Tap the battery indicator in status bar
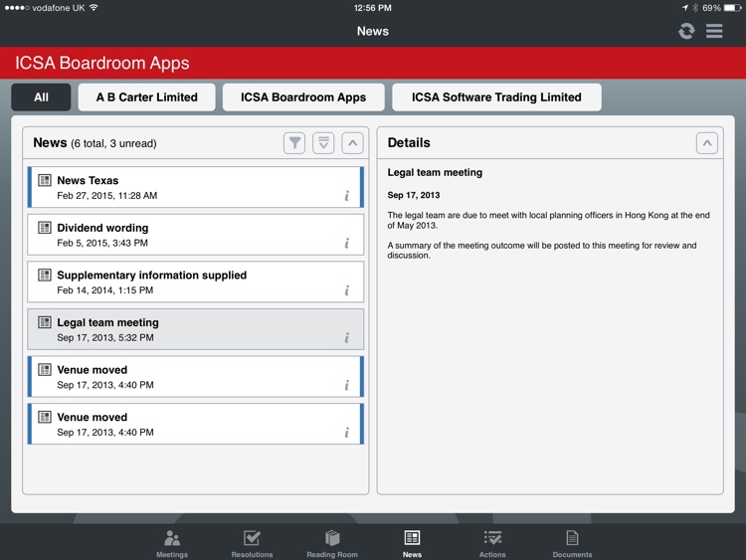 coord(732,8)
